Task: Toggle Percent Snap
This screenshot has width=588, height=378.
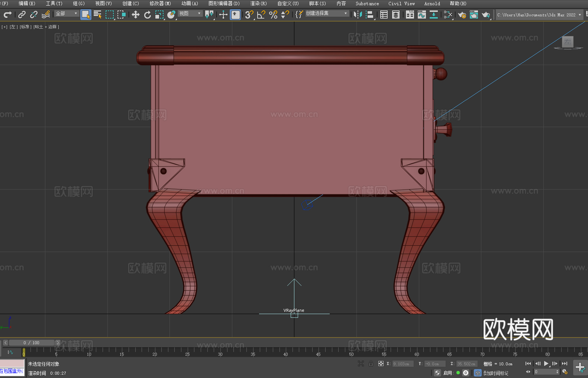Action: (x=273, y=14)
